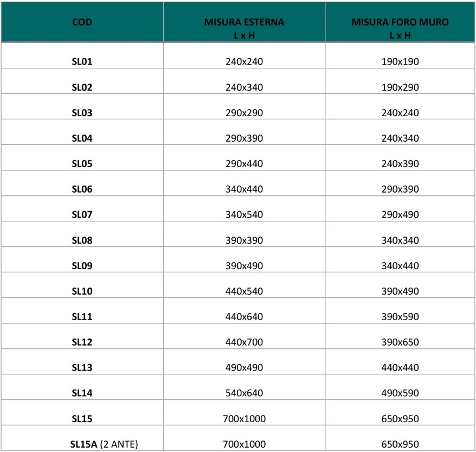
Task: Select the SL15 code cell
Action: coord(82,419)
